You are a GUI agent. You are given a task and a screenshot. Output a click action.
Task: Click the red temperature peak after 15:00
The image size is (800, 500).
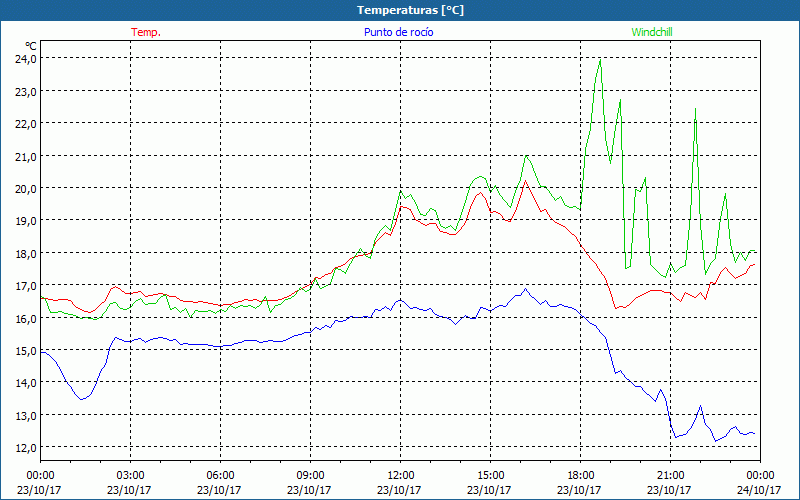pyautogui.click(x=526, y=181)
